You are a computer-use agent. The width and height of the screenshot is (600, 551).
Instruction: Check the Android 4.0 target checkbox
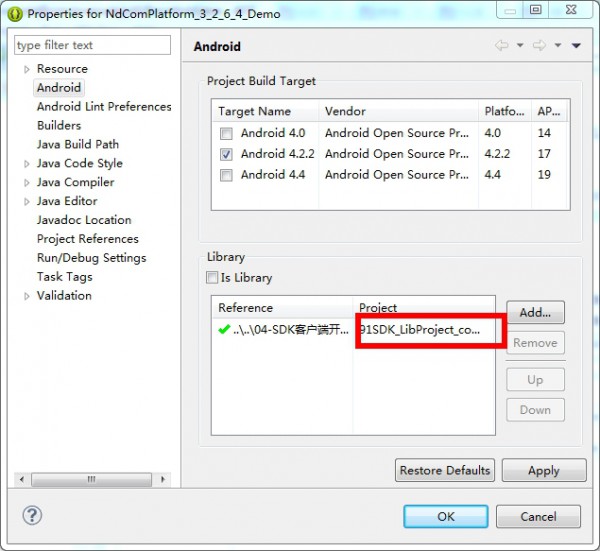click(x=226, y=134)
